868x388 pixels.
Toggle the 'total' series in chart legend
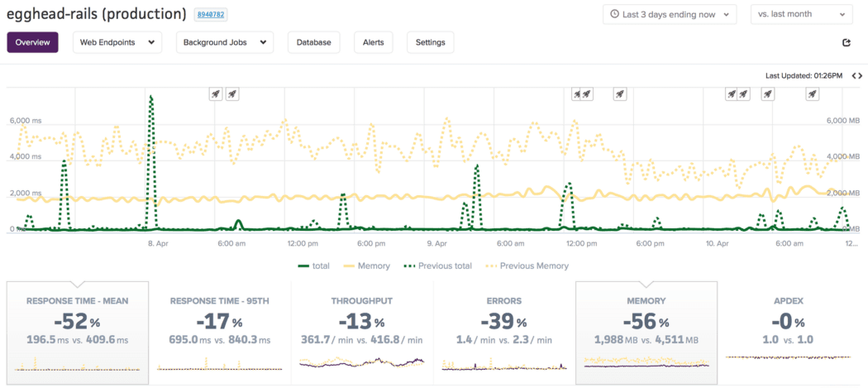313,266
